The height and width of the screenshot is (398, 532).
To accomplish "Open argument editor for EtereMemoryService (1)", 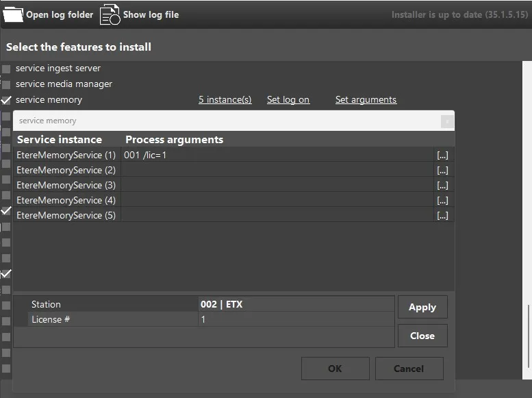I will pos(442,156).
